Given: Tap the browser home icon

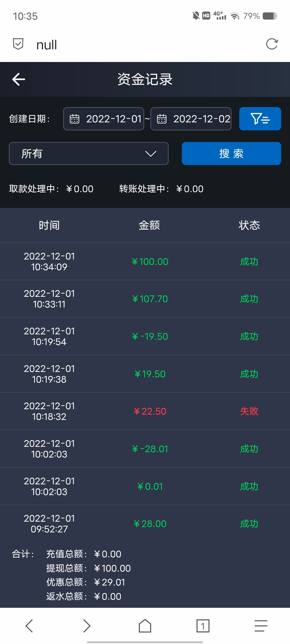Looking at the screenshot, I should tap(145, 626).
